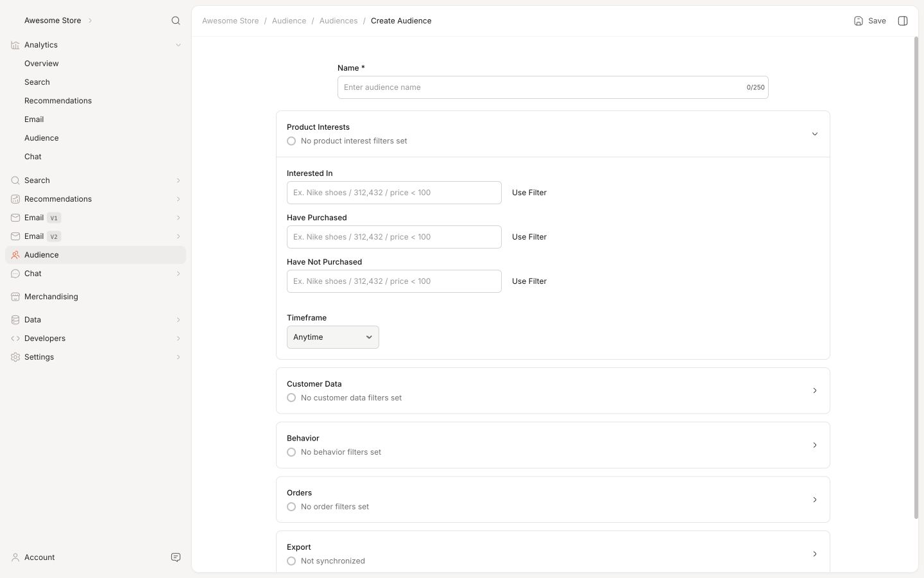Go to Audiences breadcrumb link
Viewport: 924px width, 578px height.
click(338, 21)
